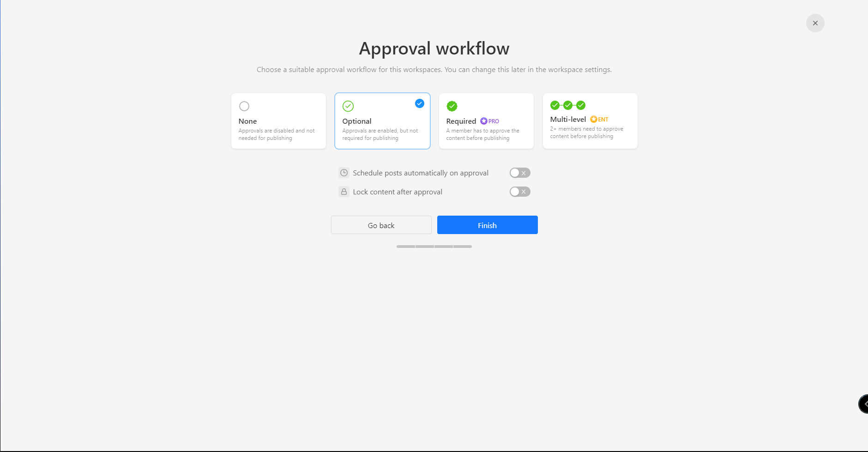Close the Approval workflow dialog

815,23
